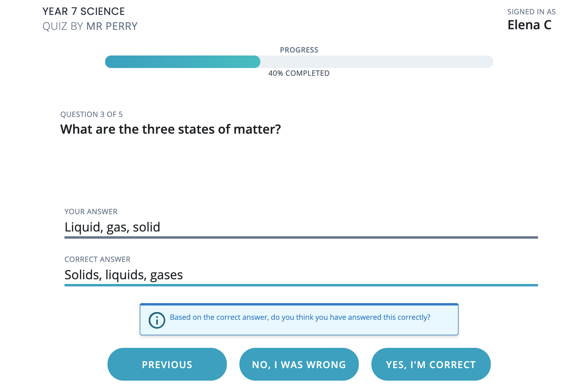The width and height of the screenshot is (578, 392).
Task: Click the "Your Answer" label
Action: [91, 212]
